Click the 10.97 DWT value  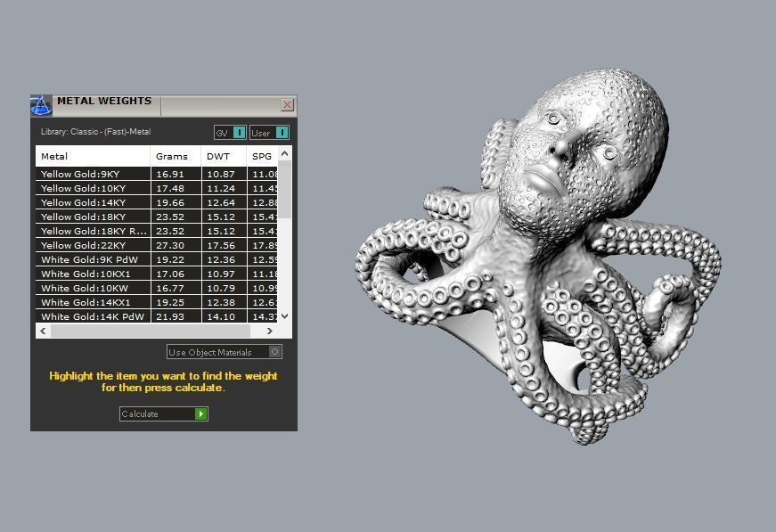(221, 274)
